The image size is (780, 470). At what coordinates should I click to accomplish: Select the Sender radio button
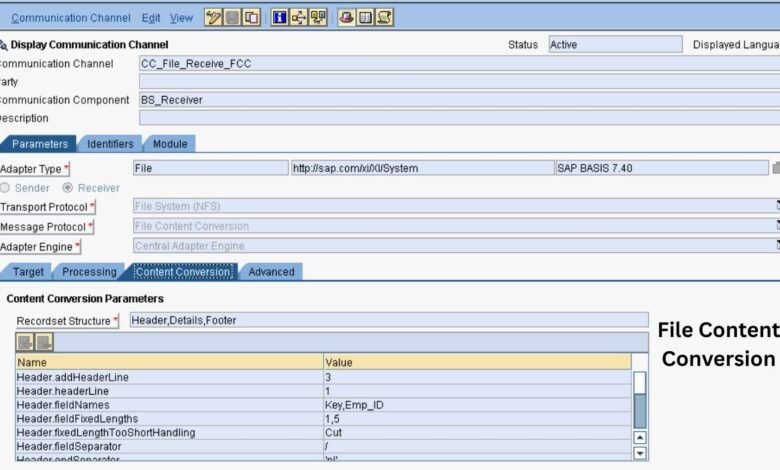click(x=5, y=188)
